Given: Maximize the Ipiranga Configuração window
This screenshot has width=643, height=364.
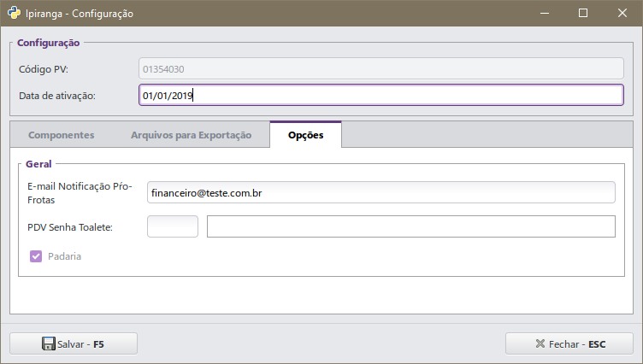Looking at the screenshot, I should [x=583, y=13].
